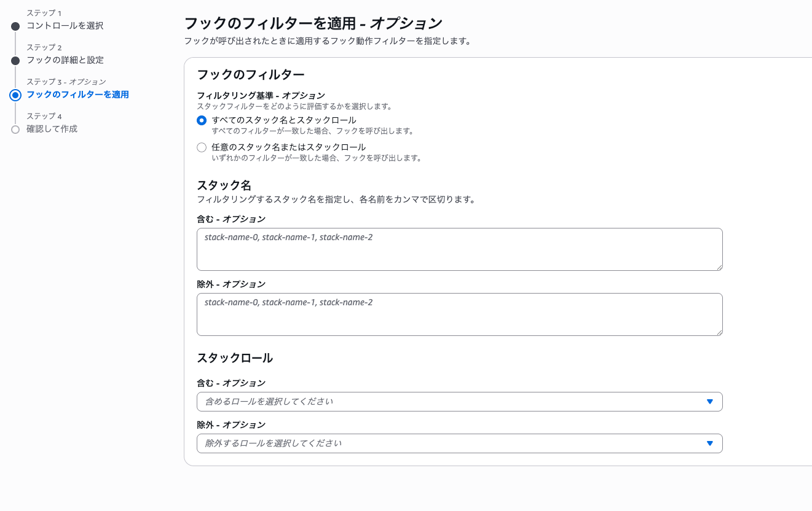Click the スタック名 section heading

(224, 185)
